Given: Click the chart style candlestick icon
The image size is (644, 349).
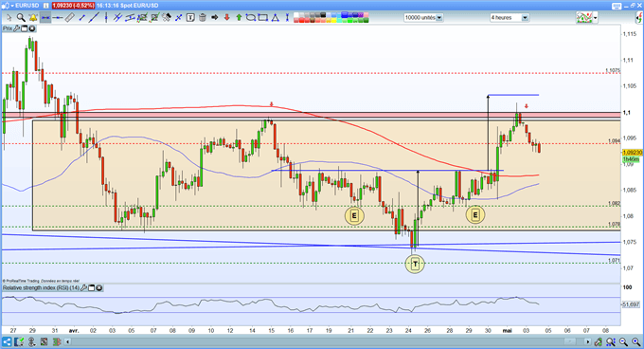Looking at the screenshot, I should click(x=584, y=17).
